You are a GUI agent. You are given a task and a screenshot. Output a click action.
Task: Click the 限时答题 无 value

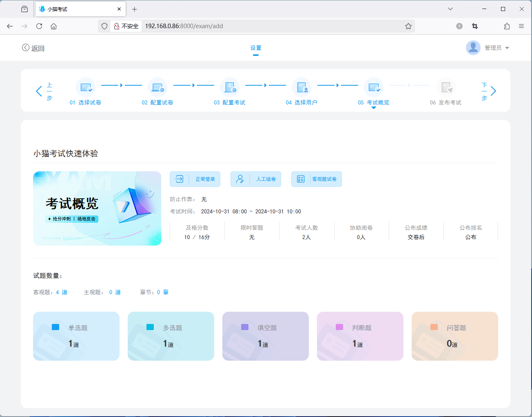(x=252, y=237)
